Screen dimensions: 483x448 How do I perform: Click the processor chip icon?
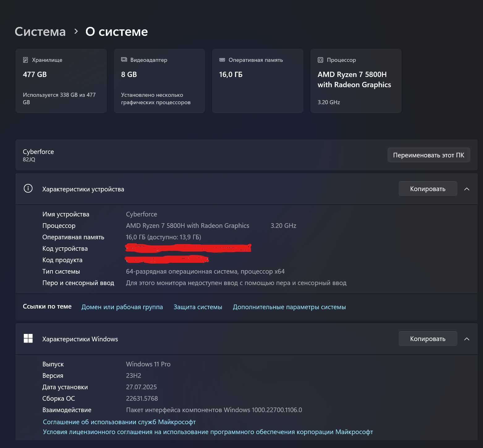click(x=320, y=60)
